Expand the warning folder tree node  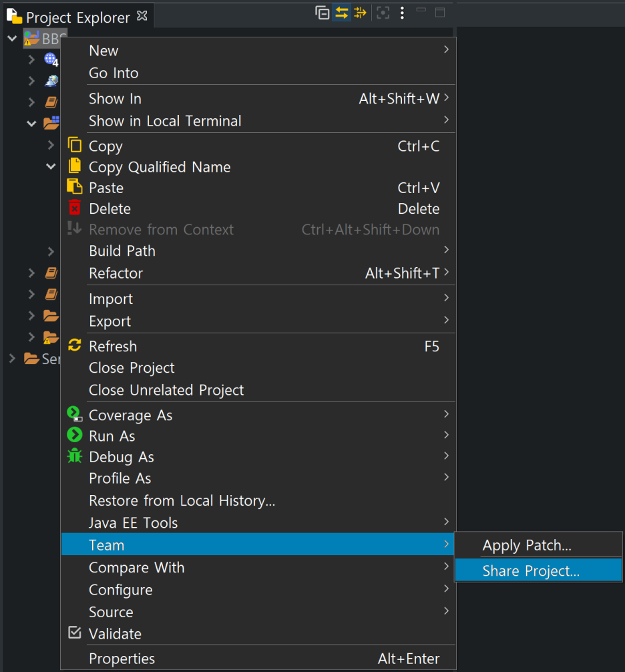(31, 337)
